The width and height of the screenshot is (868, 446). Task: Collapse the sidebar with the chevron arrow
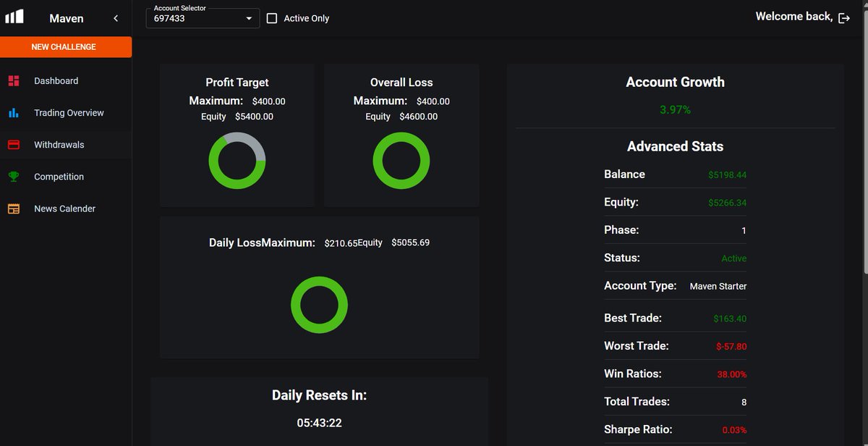click(x=116, y=18)
